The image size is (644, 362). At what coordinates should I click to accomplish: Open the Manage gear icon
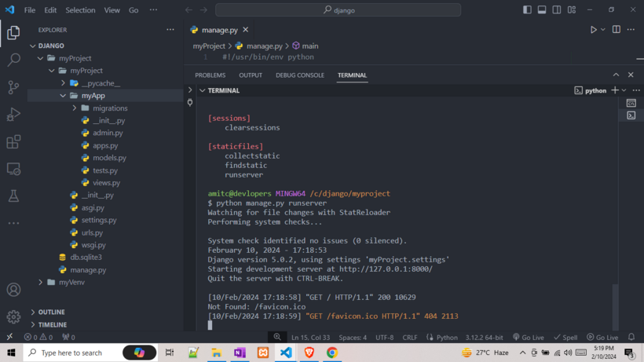(x=13, y=317)
